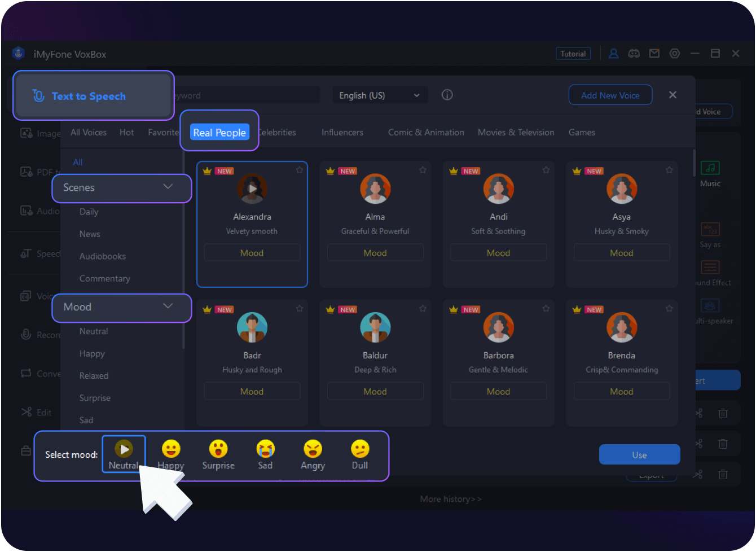Filter voices by Commentary scene
This screenshot has width=756, height=552.
105,279
